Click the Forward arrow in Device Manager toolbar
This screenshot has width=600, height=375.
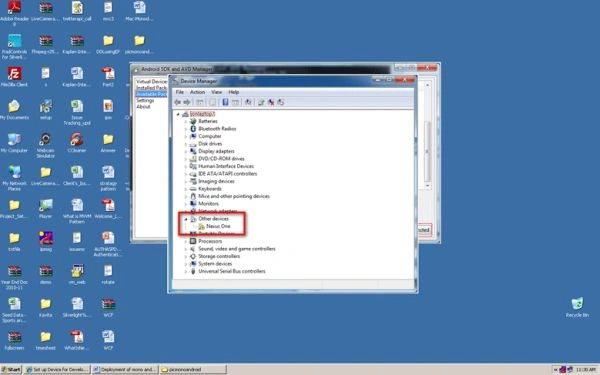tap(187, 102)
